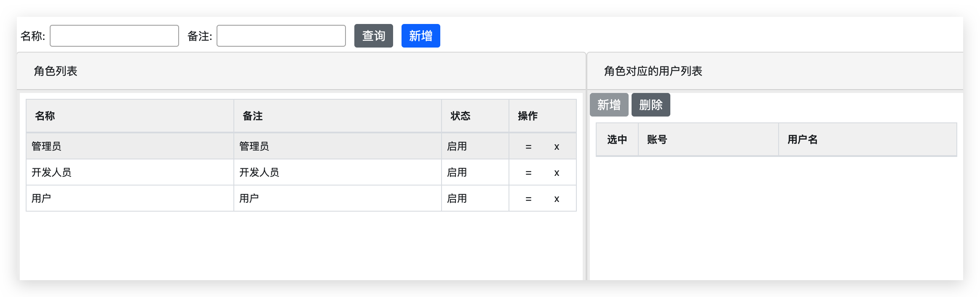Viewport: 980px width, 297px height.
Task: Click the 查询 search button
Action: click(x=373, y=36)
